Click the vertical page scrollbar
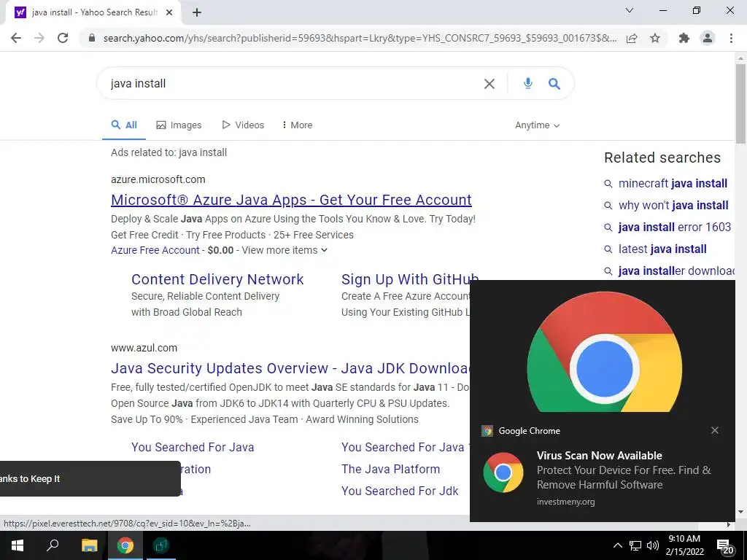Image resolution: width=747 pixels, height=560 pixels. tap(740, 104)
